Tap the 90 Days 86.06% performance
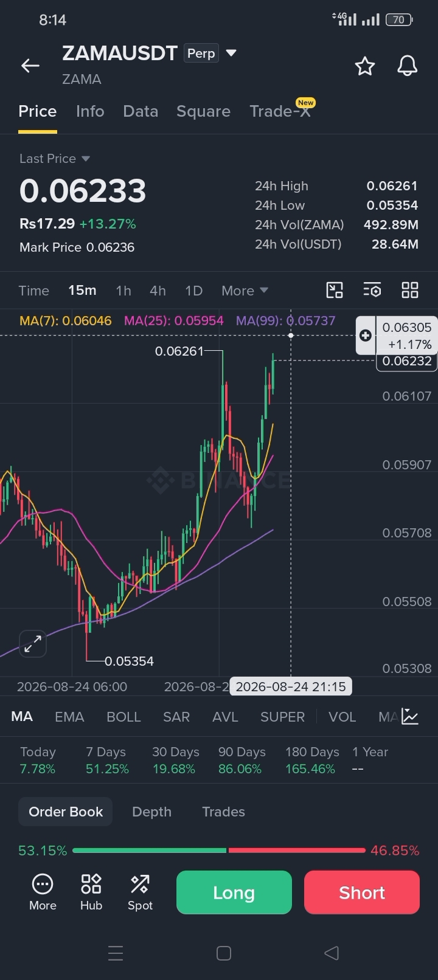Viewport: 438px width, 980px height. pyautogui.click(x=242, y=761)
